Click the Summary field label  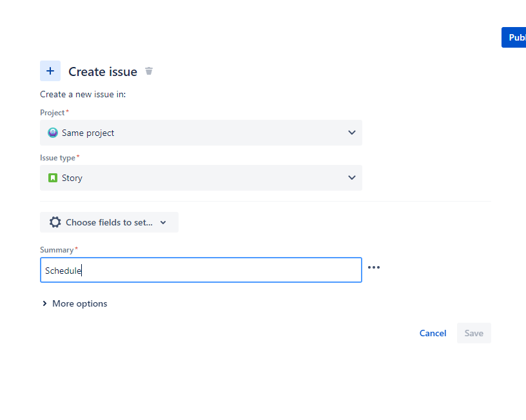point(57,250)
